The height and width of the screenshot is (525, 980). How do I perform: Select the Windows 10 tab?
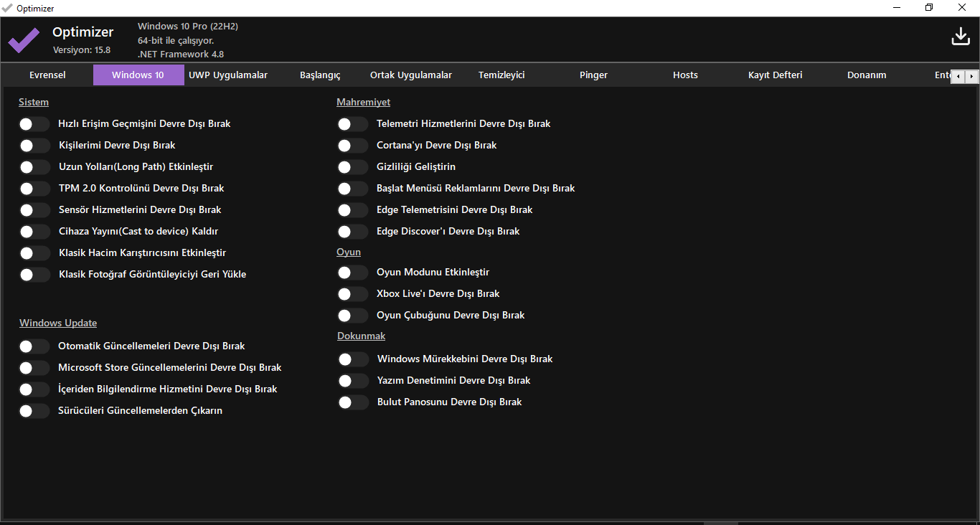pyautogui.click(x=138, y=75)
